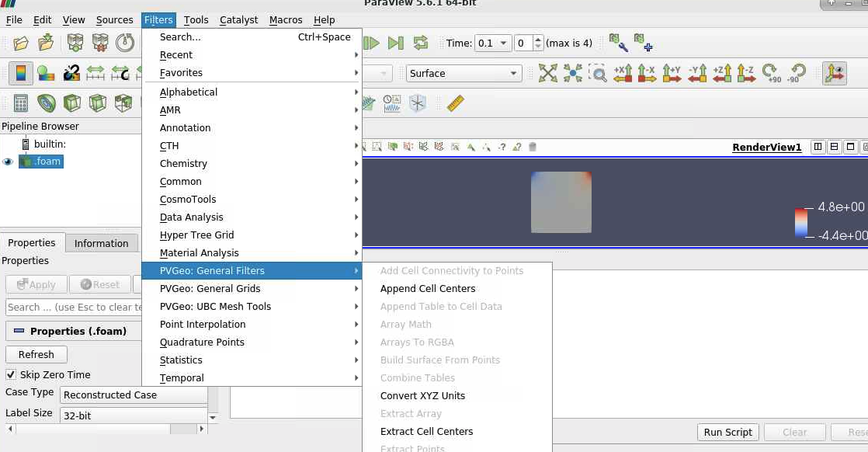Viewport: 868px width, 452px height.
Task: Open the Catalyst menu
Action: 238,20
